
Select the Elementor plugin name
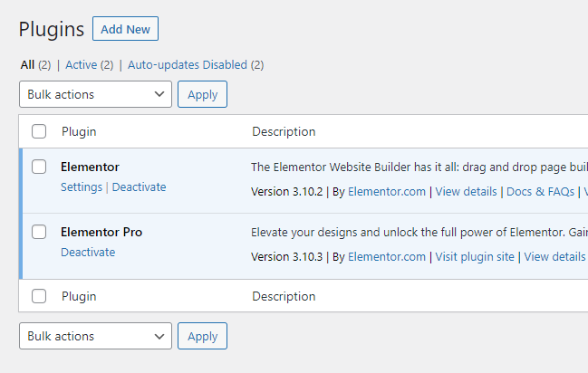pyautogui.click(x=90, y=167)
